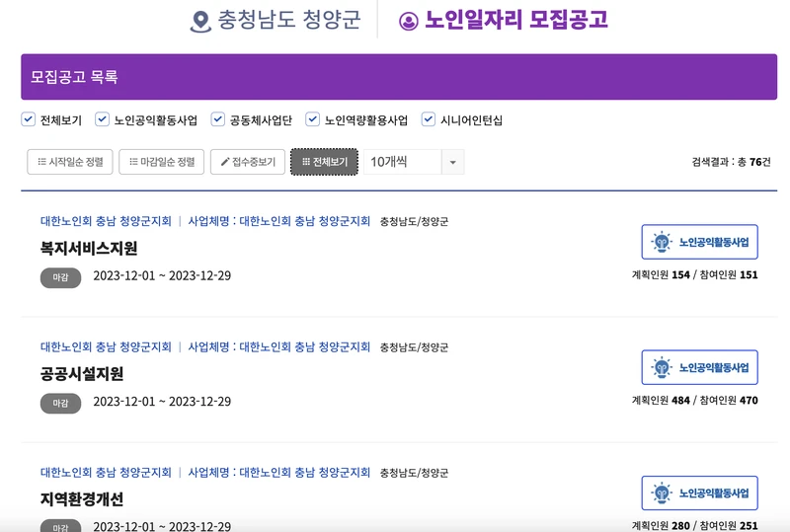The width and height of the screenshot is (790, 532).
Task: Click the list icon on 마감일순 정렬 button
Action: (133, 162)
